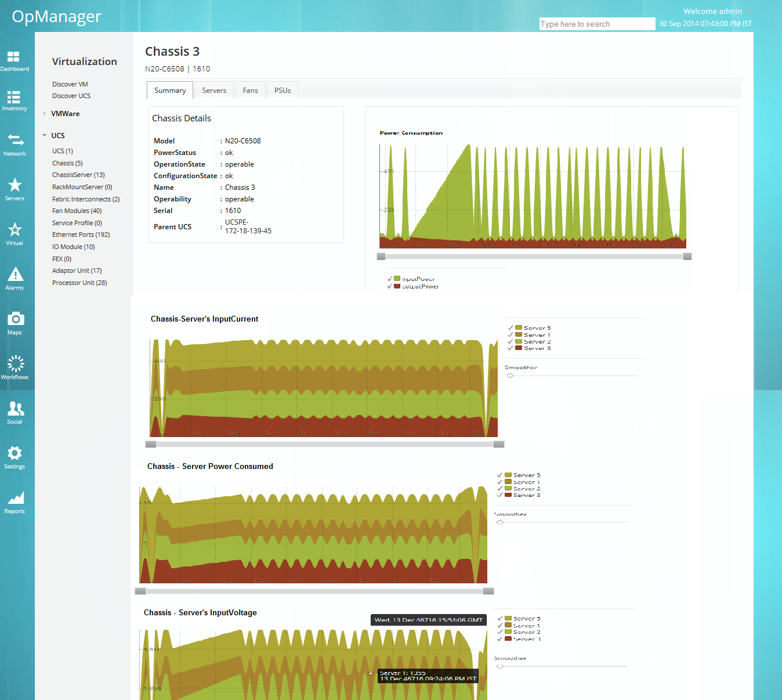782x700 pixels.
Task: Go to Inventory in the sidebar
Action: pos(14,97)
